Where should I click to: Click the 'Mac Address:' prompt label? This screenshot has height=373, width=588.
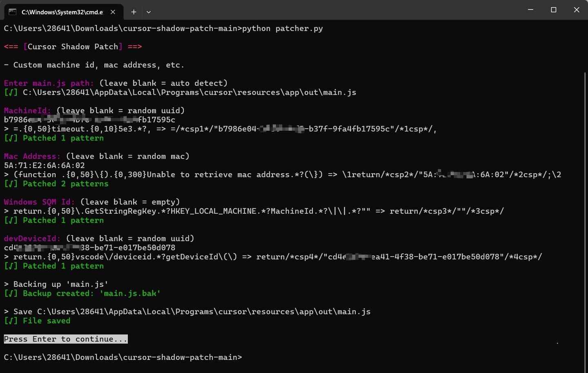pyautogui.click(x=32, y=156)
